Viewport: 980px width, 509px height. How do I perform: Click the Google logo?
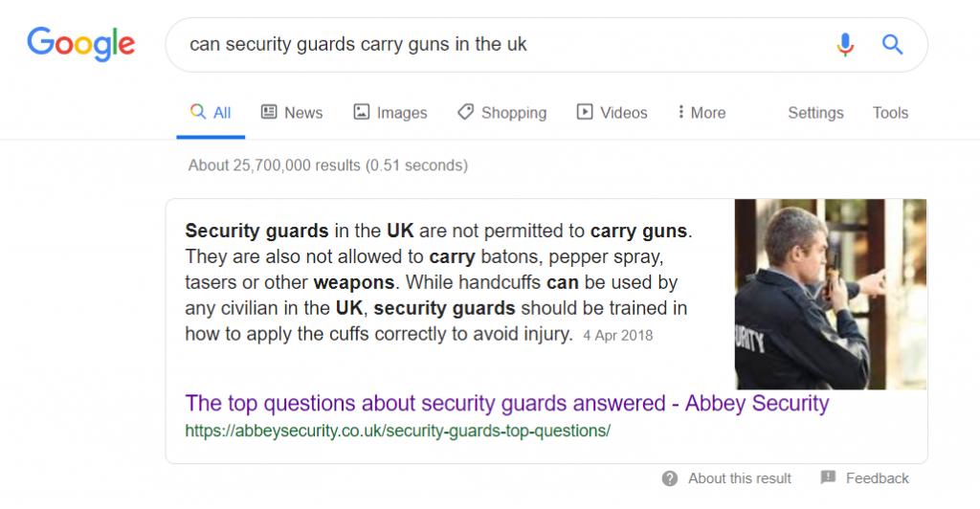pyautogui.click(x=81, y=44)
